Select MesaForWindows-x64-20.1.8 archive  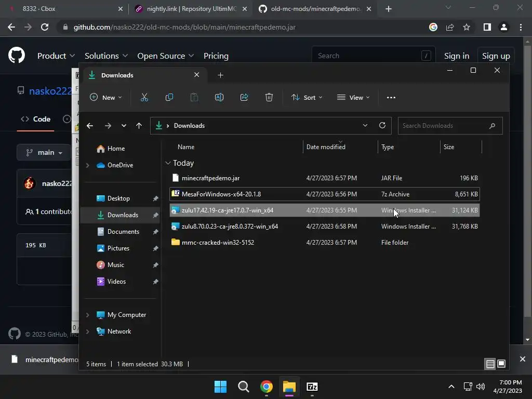(x=325, y=194)
